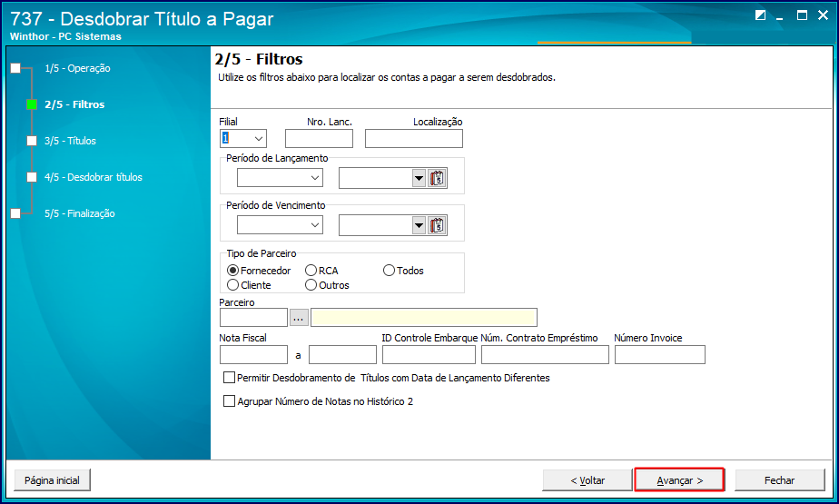Click the Número Invoice field
This screenshot has height=504, width=839.
tap(660, 355)
